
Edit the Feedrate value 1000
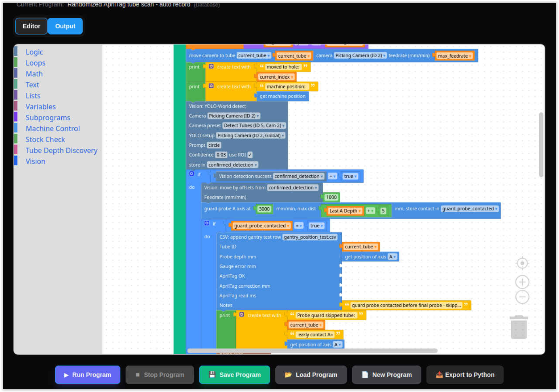click(x=331, y=197)
